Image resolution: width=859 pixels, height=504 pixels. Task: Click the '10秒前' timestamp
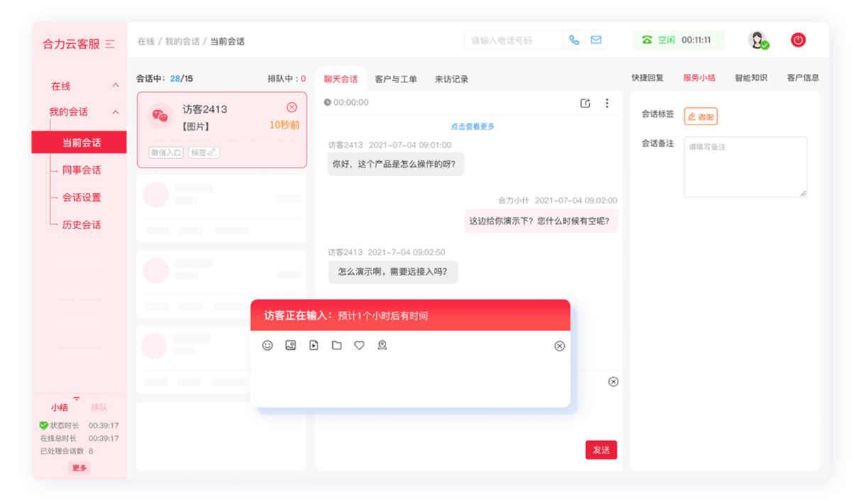click(284, 125)
